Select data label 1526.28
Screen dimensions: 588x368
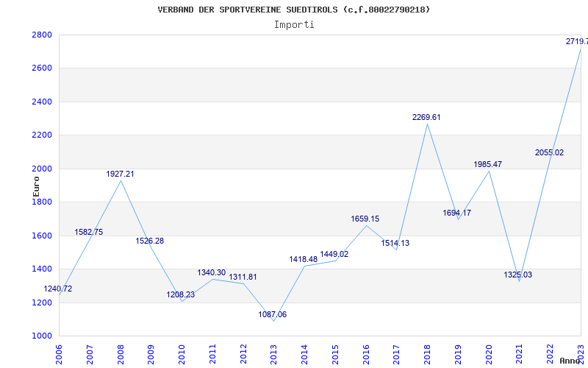pos(150,241)
